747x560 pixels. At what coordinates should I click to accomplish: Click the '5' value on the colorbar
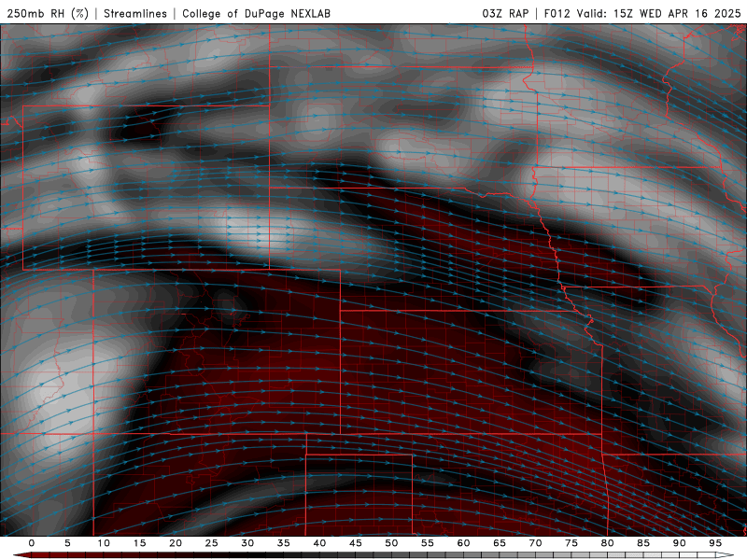[67, 543]
